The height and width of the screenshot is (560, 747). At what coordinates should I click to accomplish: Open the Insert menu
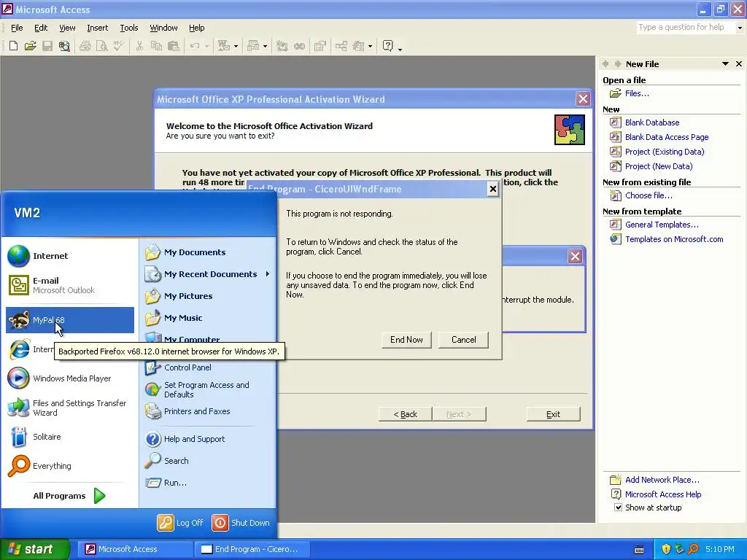click(97, 28)
